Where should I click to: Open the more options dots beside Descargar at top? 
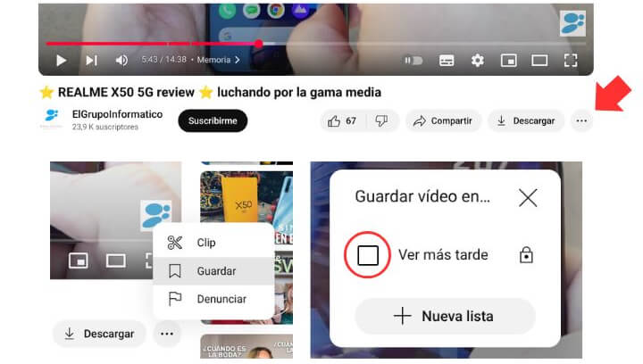pos(581,120)
